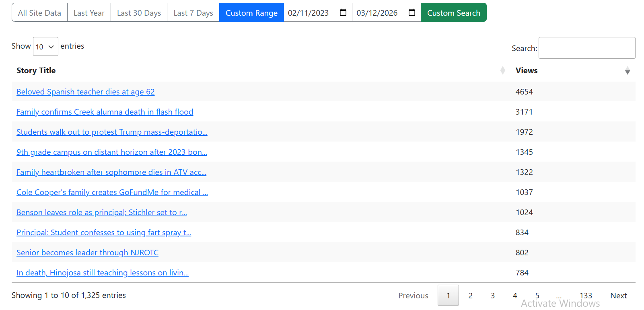Open the Senior becomes leader through NJROTC link
This screenshot has width=644, height=310.
[x=87, y=253]
